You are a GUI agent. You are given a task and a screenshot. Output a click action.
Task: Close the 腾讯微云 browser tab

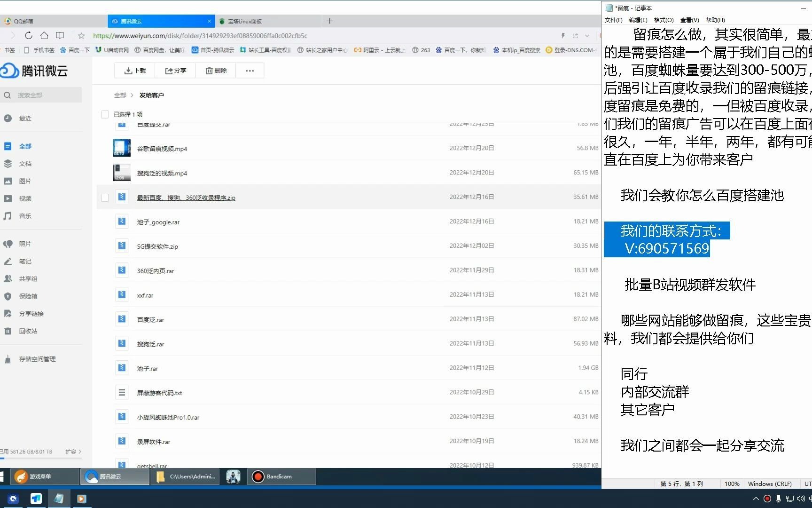pos(209,21)
